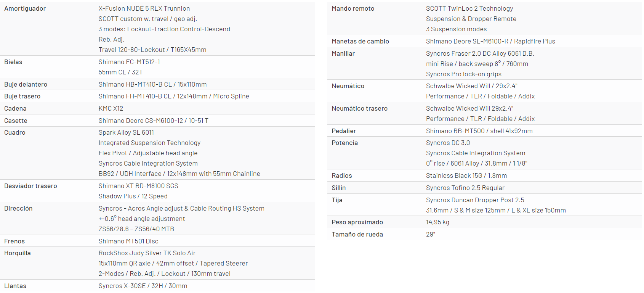Click the 14,95 kg weight value
The image size is (644, 293).
tap(437, 222)
